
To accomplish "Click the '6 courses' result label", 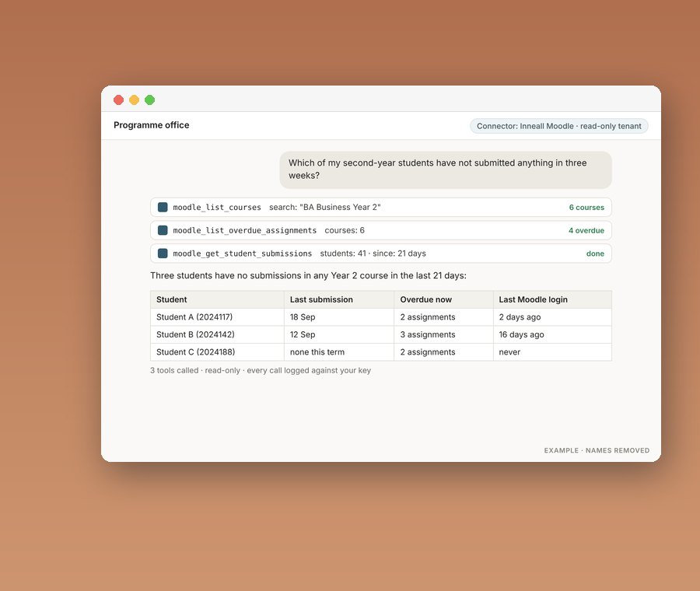I will point(586,208).
